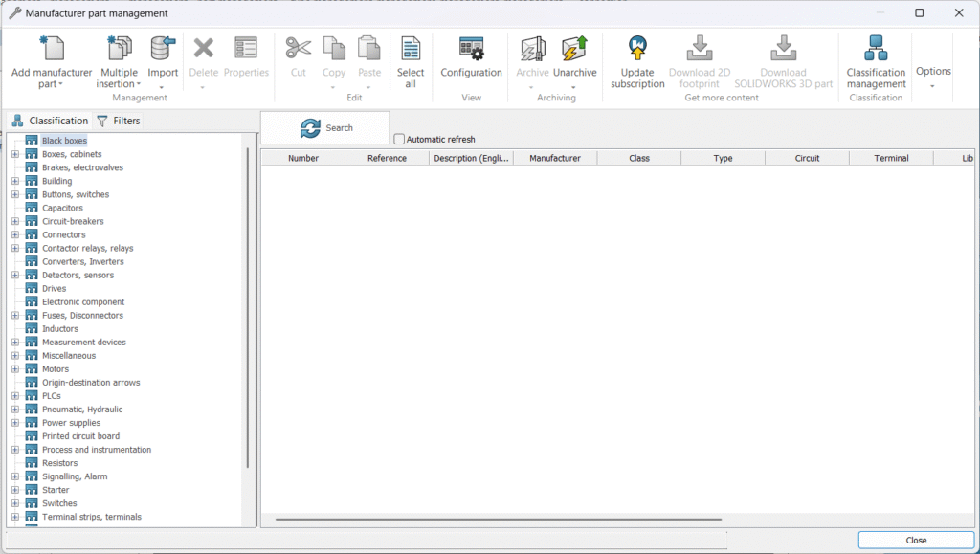Image resolution: width=980 pixels, height=554 pixels.
Task: Select Capacitors in the classification tree
Action: 62,208
